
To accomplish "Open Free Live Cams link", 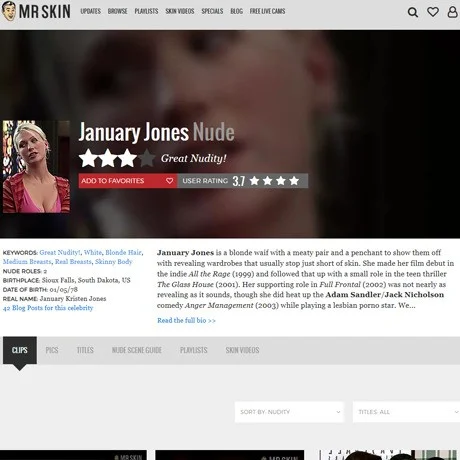I will [x=267, y=11].
